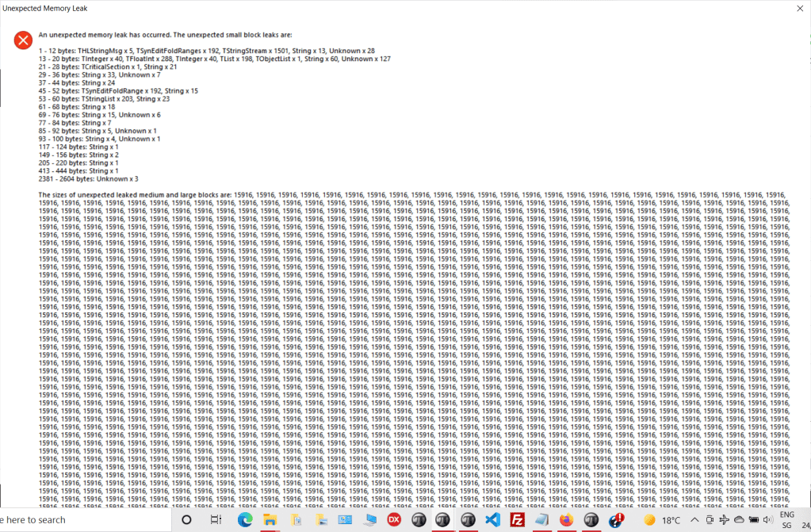Open Task View from the taskbar

(x=216, y=520)
